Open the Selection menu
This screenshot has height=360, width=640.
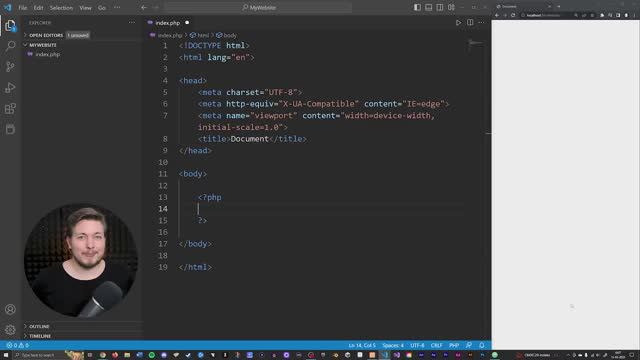click(x=61, y=7)
